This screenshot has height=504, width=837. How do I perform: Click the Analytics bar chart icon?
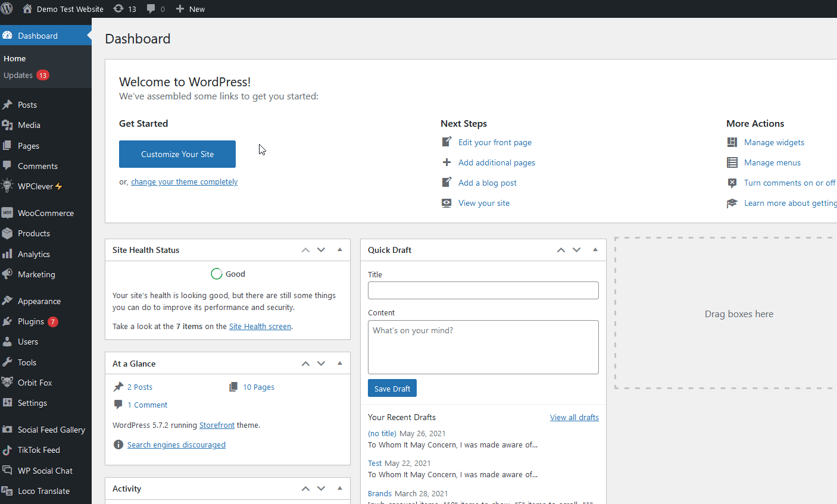tap(7, 254)
